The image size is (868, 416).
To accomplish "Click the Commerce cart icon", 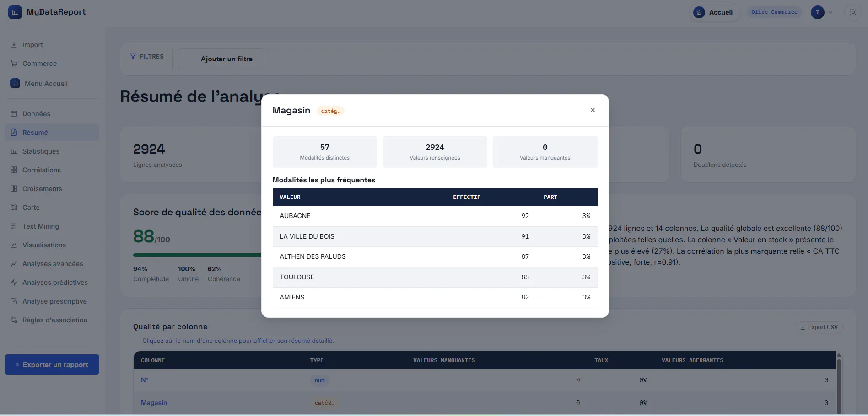I will 14,64.
